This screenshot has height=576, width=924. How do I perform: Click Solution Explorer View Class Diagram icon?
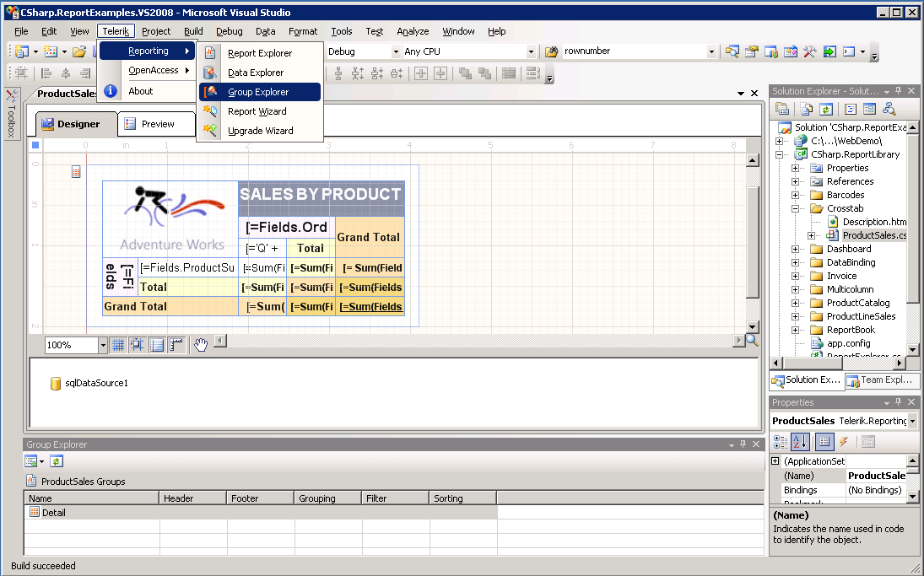click(x=889, y=109)
